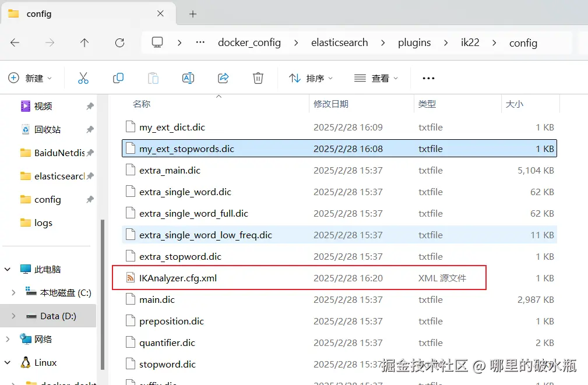Navigate to elasticsearch in breadcrumb

[x=339, y=43]
